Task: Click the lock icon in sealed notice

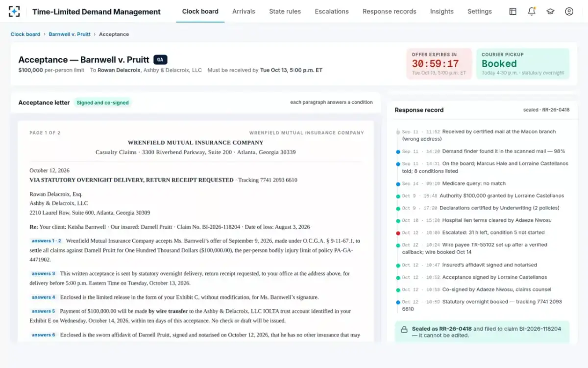Action: coord(404,329)
